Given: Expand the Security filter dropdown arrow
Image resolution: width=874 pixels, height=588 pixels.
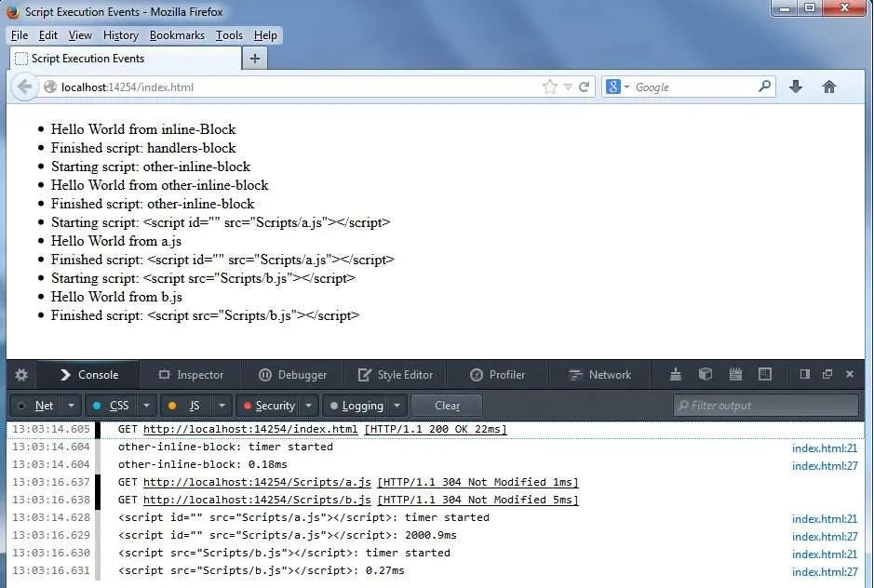Looking at the screenshot, I should 309,406.
